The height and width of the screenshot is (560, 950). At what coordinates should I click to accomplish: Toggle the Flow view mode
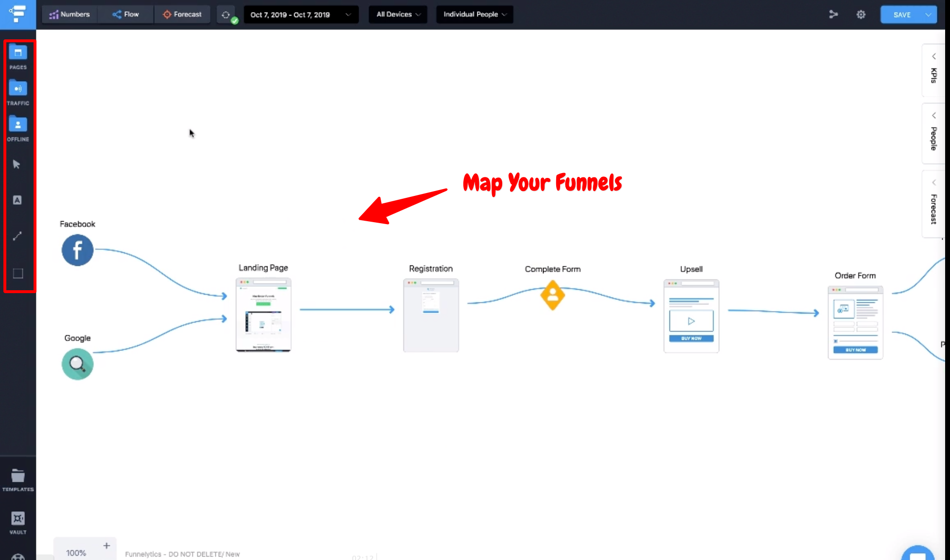coord(125,14)
